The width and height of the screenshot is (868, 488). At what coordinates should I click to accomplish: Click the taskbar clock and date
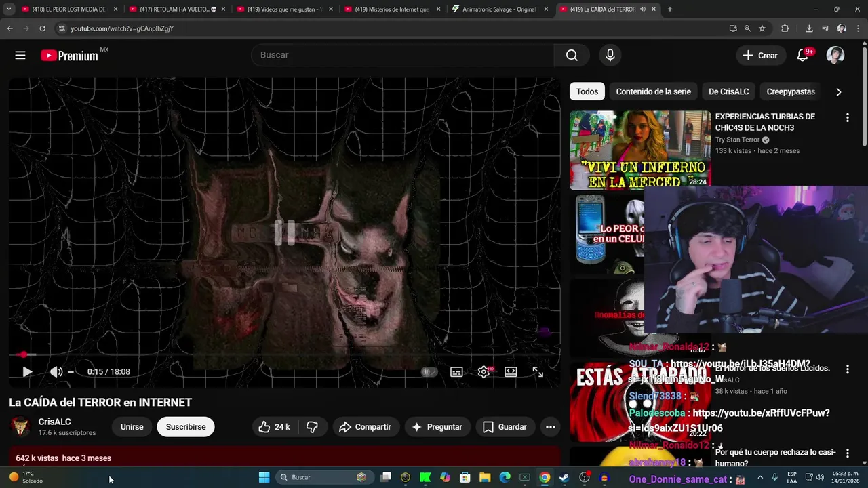tap(846, 477)
